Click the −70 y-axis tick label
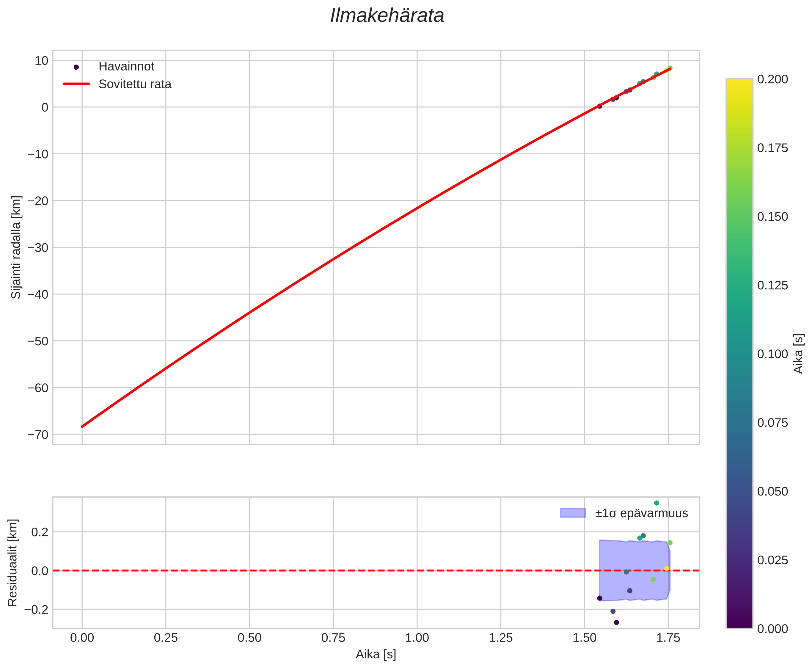The image size is (812, 668). 38,435
